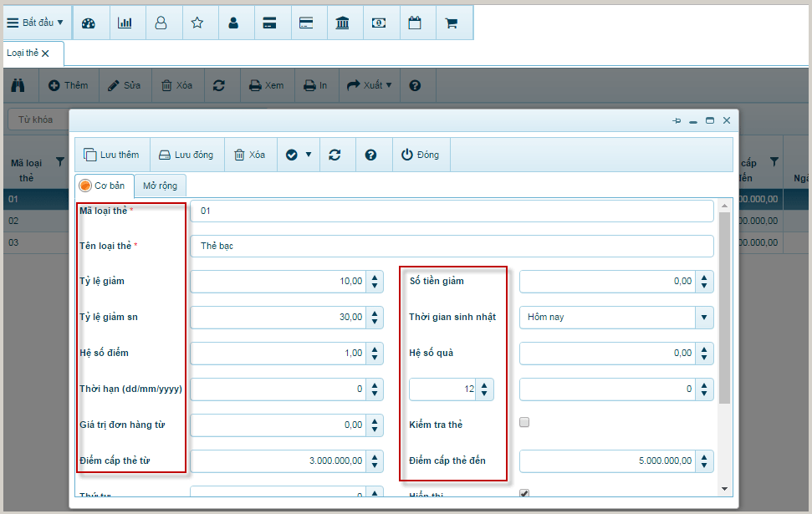The width and height of the screenshot is (812, 514).
Task: Adjust the Điểm cấp thẻ đến spinner
Action: 704,461
